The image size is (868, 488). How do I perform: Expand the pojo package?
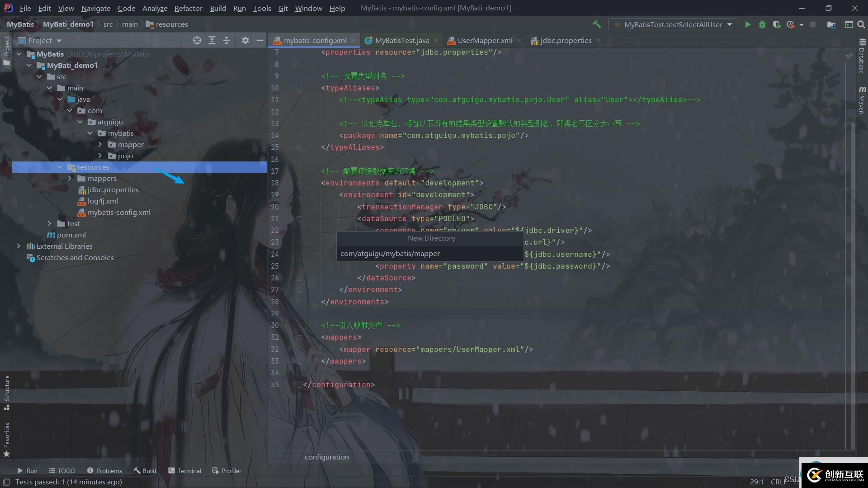tap(100, 156)
